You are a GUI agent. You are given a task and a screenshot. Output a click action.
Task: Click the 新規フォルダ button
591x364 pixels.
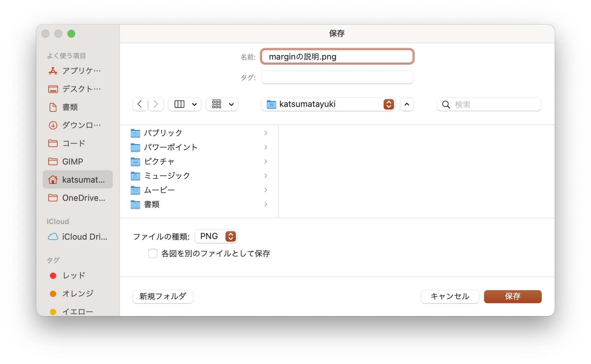(163, 296)
